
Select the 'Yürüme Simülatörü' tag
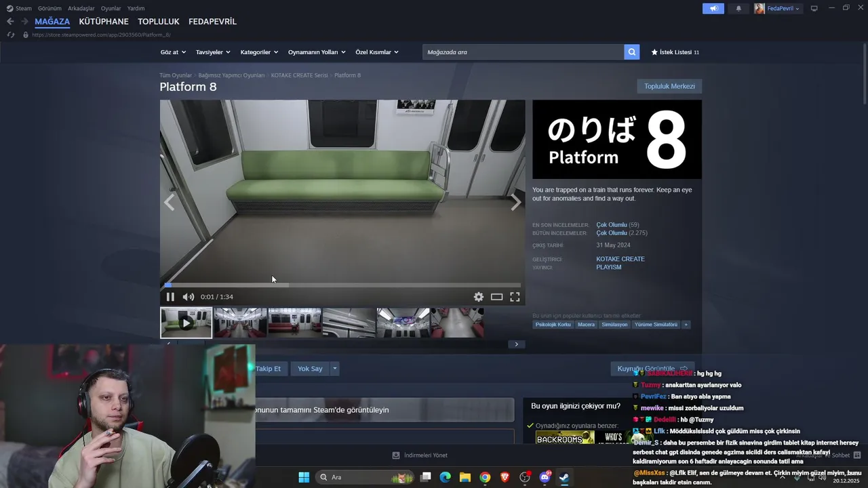click(x=656, y=325)
